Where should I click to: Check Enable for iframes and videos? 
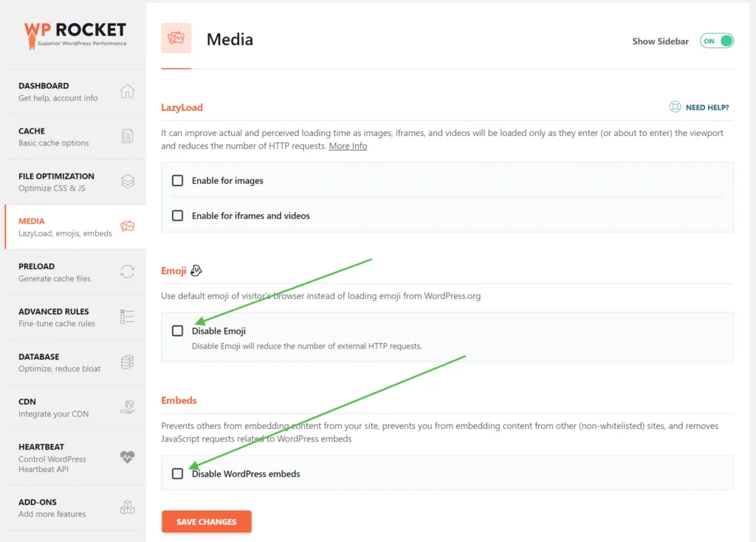pos(177,216)
